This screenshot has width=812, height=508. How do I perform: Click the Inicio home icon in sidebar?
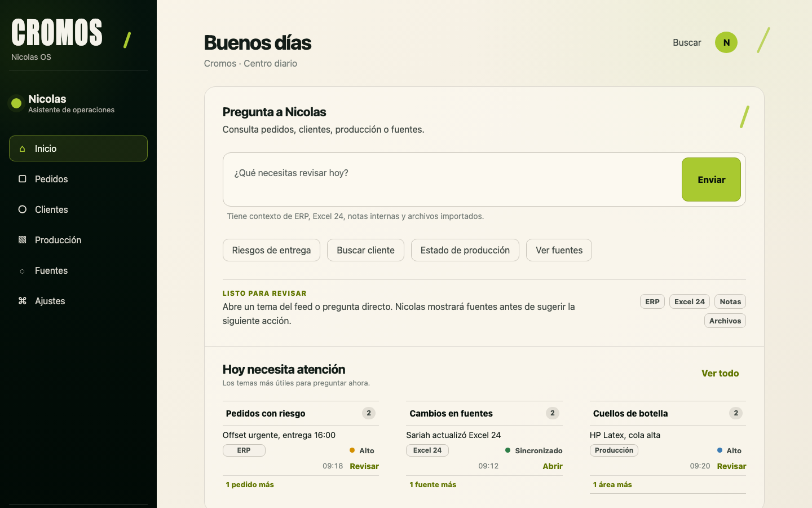(x=23, y=149)
